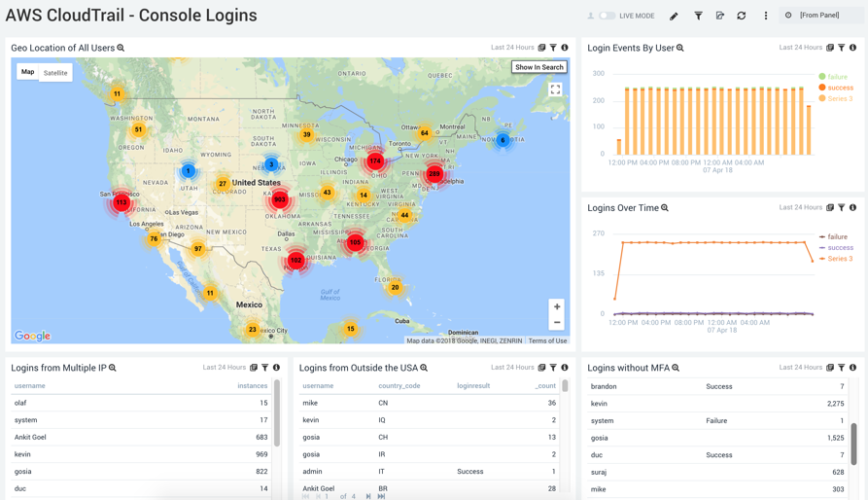The height and width of the screenshot is (500, 868).
Task: Click info icon in Logins Over Time header
Action: coord(853,207)
